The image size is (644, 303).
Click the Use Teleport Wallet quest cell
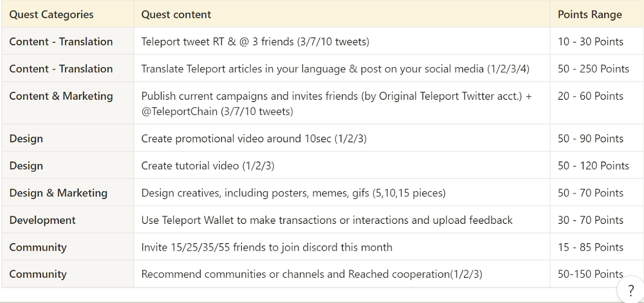click(342, 220)
